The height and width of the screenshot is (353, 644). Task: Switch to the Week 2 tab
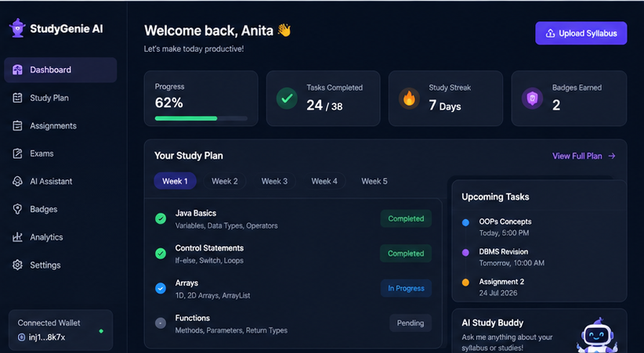[x=225, y=181]
